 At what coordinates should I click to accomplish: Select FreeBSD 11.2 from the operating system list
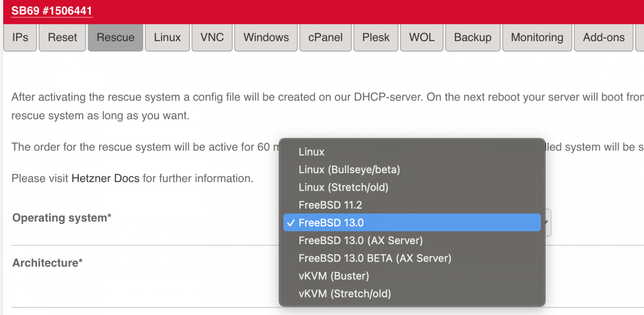(330, 205)
